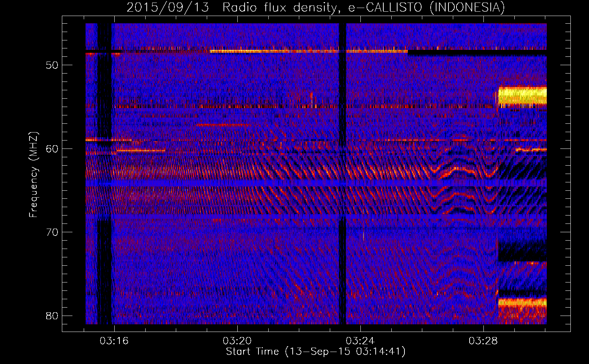Viewport: 589px width, 364px height.
Task: Click the 03:20 time tick label
Action: click(237, 341)
